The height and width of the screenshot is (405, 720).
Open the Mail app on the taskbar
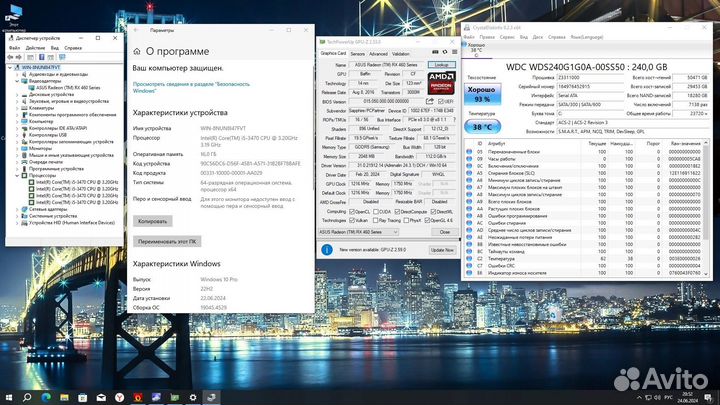click(x=101, y=397)
